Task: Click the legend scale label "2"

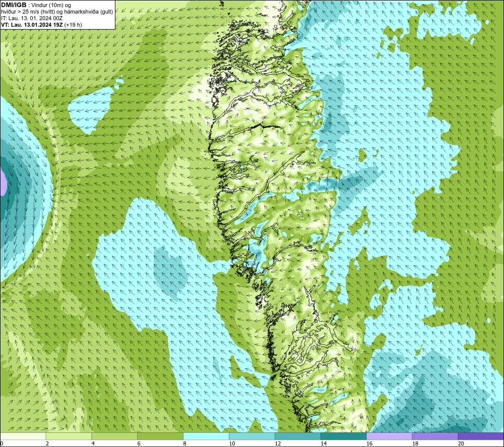Action: coord(47,444)
